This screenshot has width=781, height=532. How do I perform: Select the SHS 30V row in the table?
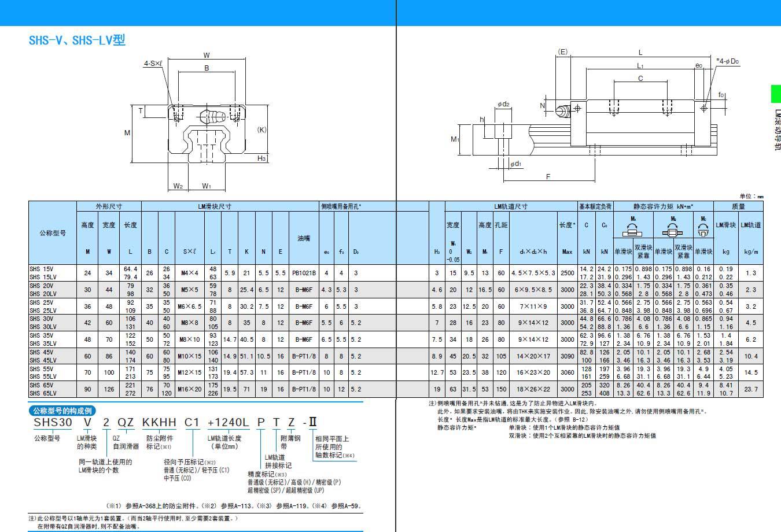pyautogui.click(x=40, y=323)
